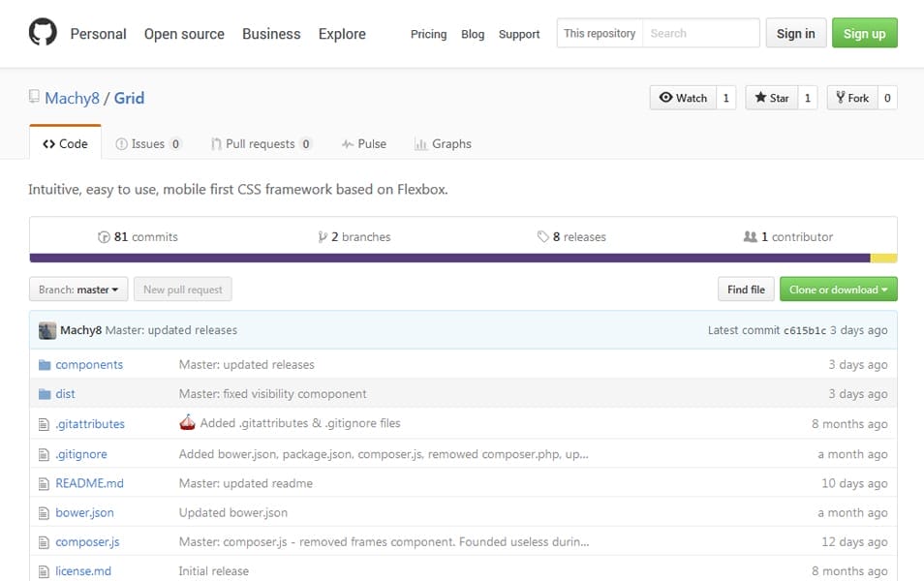Open the Support link
This screenshot has width=924, height=581.
(519, 34)
